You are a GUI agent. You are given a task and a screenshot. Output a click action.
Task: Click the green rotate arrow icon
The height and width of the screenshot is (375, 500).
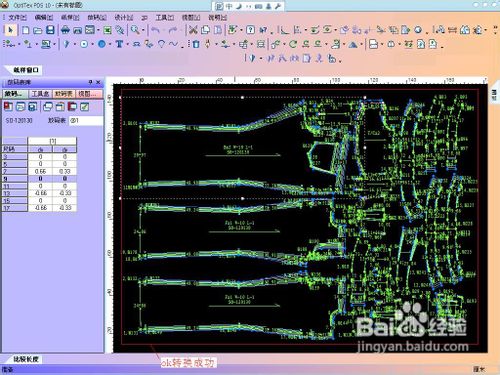point(293,44)
